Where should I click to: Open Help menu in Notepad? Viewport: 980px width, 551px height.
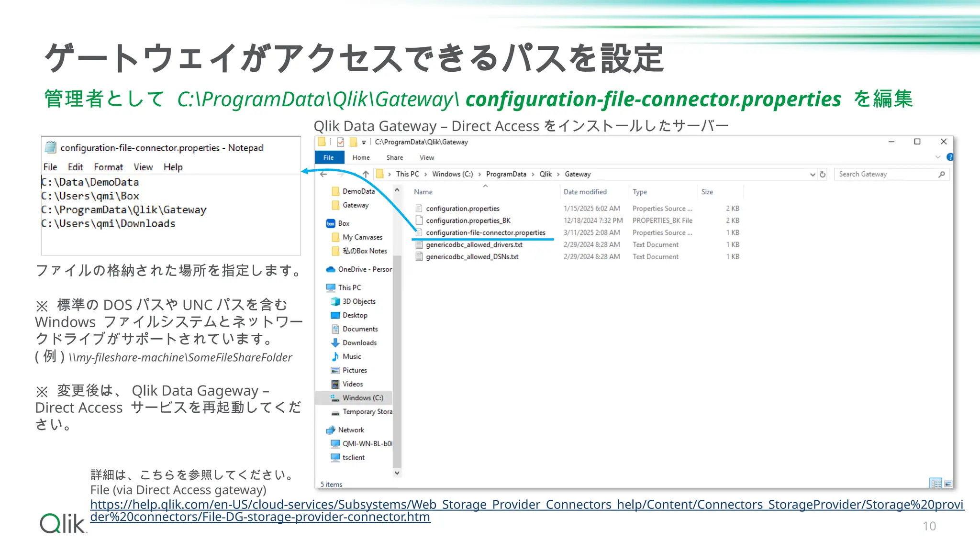pyautogui.click(x=173, y=167)
